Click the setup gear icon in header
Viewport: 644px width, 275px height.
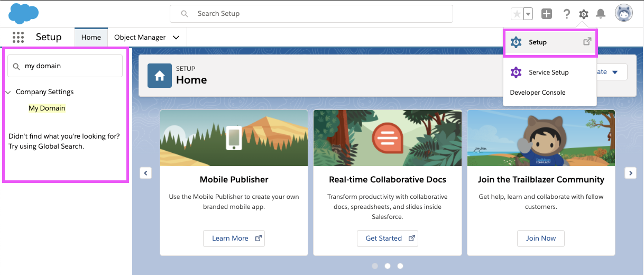coord(583,14)
